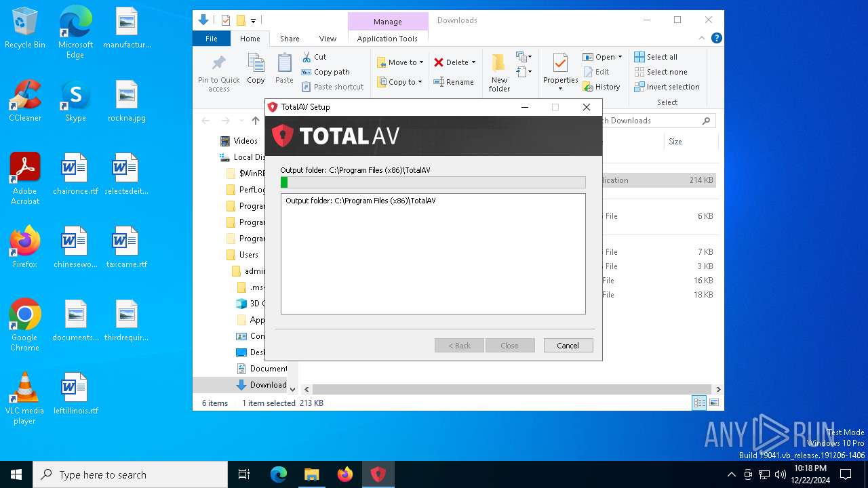Screen dimensions: 868x488
Task: Click Invert selection in the ribbon
Action: point(667,87)
